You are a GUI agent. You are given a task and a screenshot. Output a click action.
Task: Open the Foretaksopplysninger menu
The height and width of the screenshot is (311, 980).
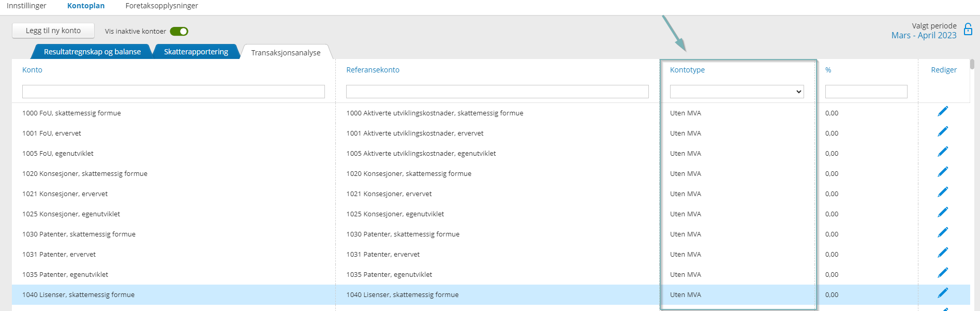(161, 6)
